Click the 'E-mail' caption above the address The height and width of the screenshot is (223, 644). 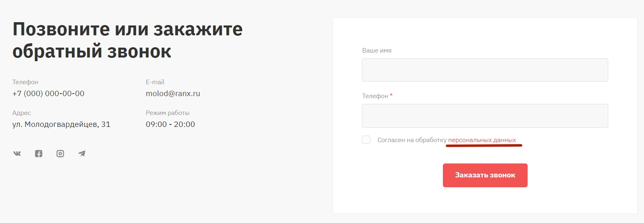155,82
